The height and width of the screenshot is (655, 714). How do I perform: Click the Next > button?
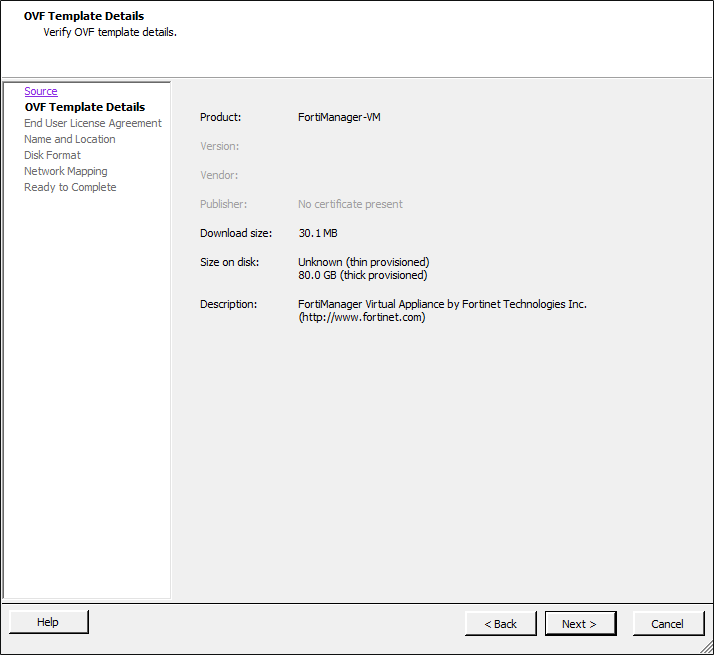tap(581, 624)
